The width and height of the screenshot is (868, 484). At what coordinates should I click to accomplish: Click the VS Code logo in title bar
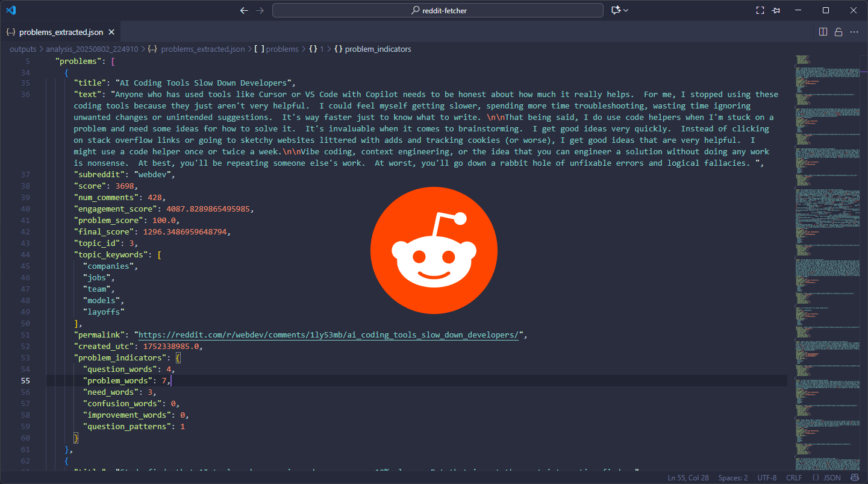[11, 10]
